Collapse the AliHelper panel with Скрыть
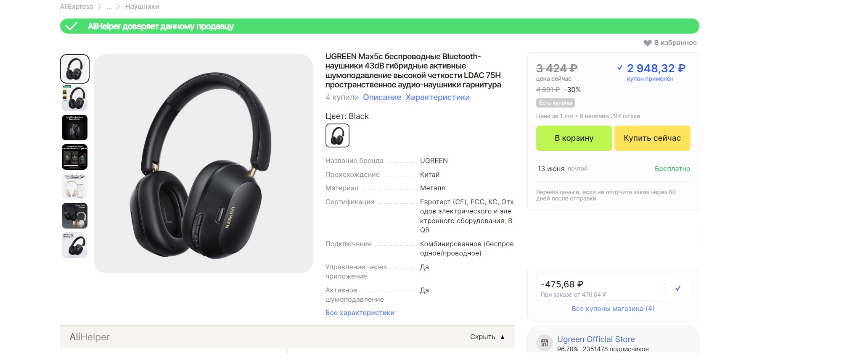This screenshot has height=363, width=868. point(487,337)
